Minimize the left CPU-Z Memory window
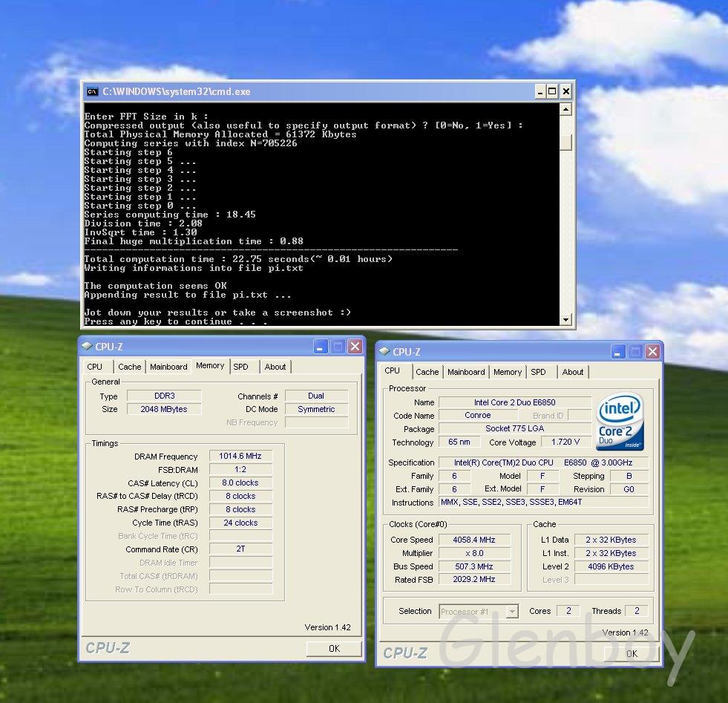This screenshot has width=728, height=703. 321,347
